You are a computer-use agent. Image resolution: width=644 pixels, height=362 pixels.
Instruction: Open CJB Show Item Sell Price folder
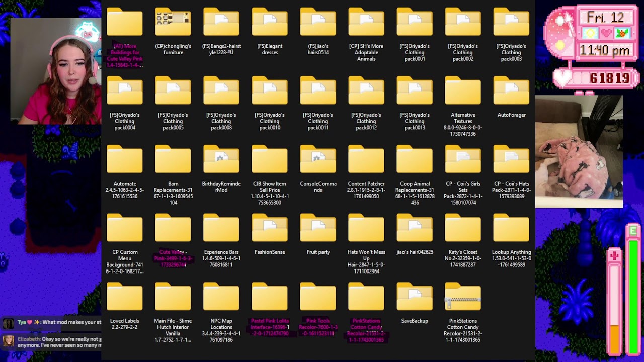coord(270,159)
